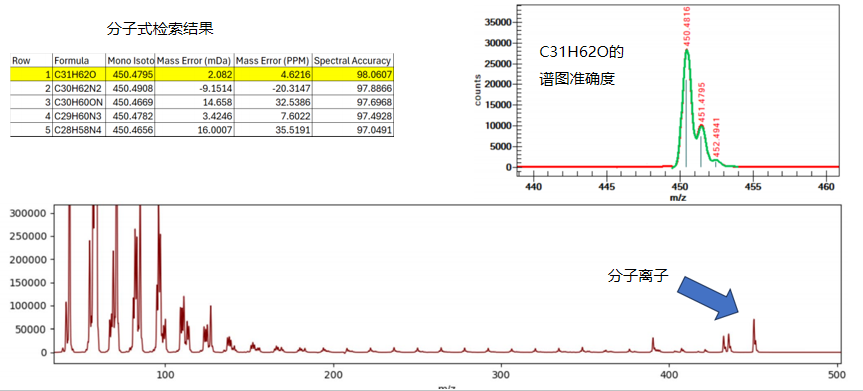
Task: Select the 450.4908 mono isotope value
Action: [130, 88]
